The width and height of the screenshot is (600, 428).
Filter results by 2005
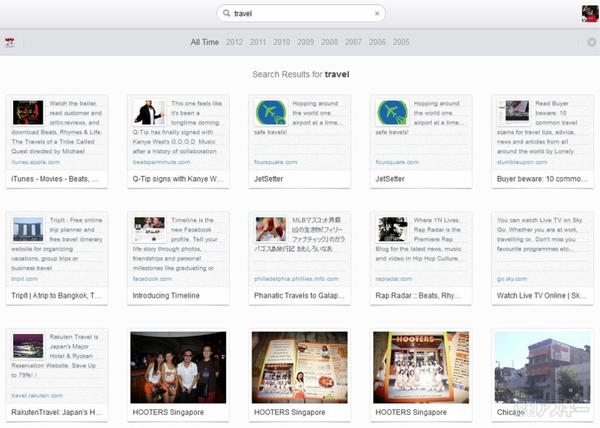(x=401, y=42)
